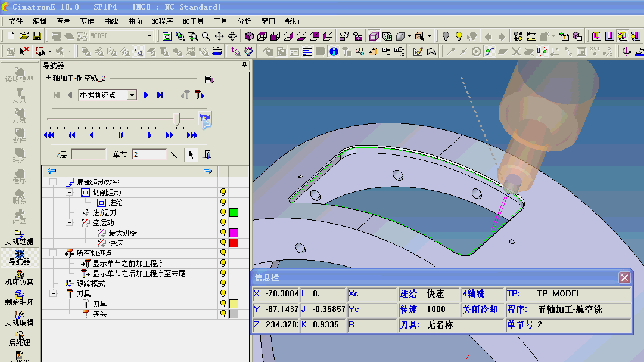The height and width of the screenshot is (362, 644).
Task: Click the simulation speed slider handle
Action: [177, 119]
